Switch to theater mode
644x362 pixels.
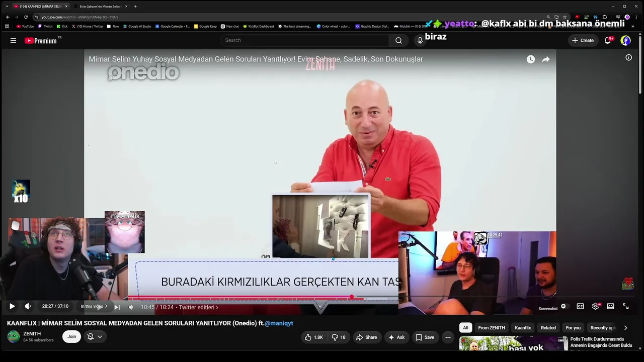(x=610, y=306)
